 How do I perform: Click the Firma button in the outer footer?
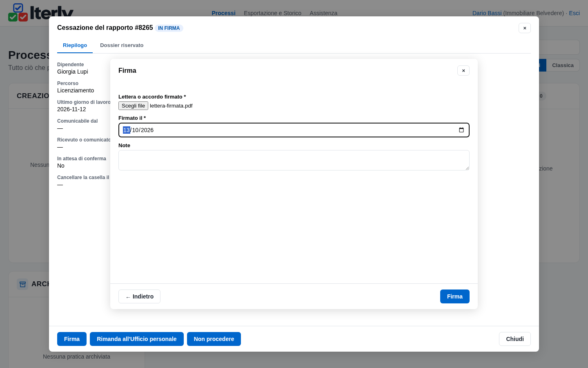coord(72,339)
